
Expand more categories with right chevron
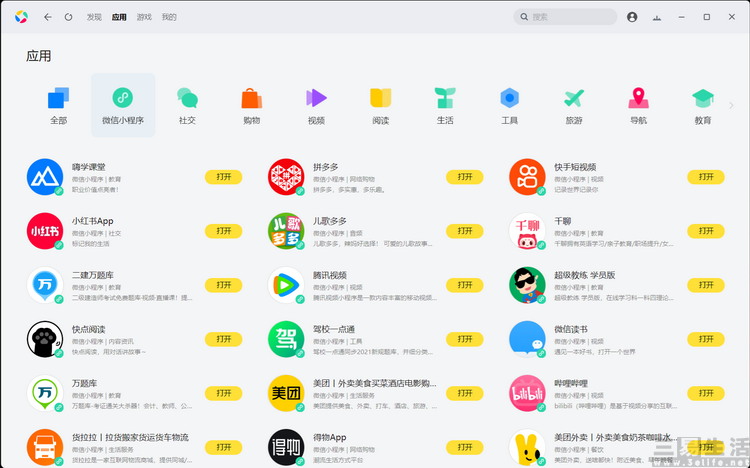pyautogui.click(x=731, y=105)
